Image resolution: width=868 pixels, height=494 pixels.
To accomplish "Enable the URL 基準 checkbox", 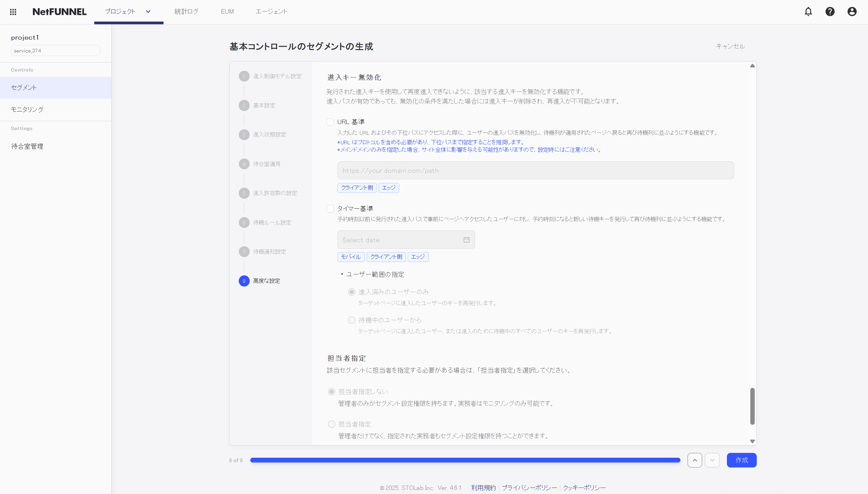I will click(330, 122).
